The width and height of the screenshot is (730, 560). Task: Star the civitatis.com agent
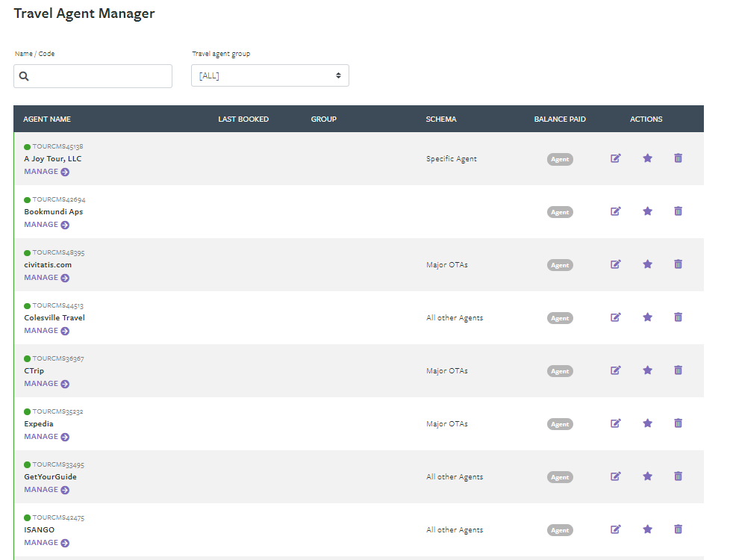point(647,264)
